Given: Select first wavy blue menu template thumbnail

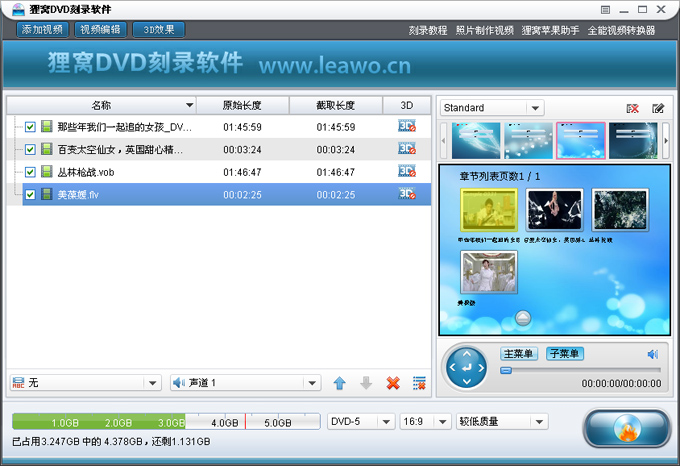Looking at the screenshot, I should 476,140.
